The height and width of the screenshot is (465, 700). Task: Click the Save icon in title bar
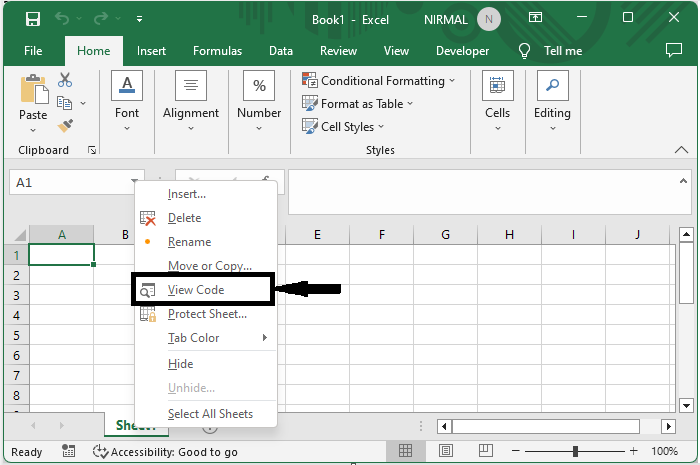pos(33,19)
